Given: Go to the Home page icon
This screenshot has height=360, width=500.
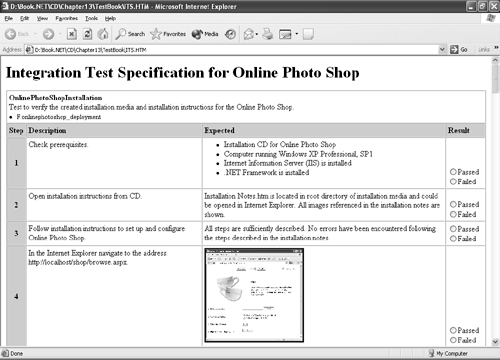Looking at the screenshot, I should point(103,34).
